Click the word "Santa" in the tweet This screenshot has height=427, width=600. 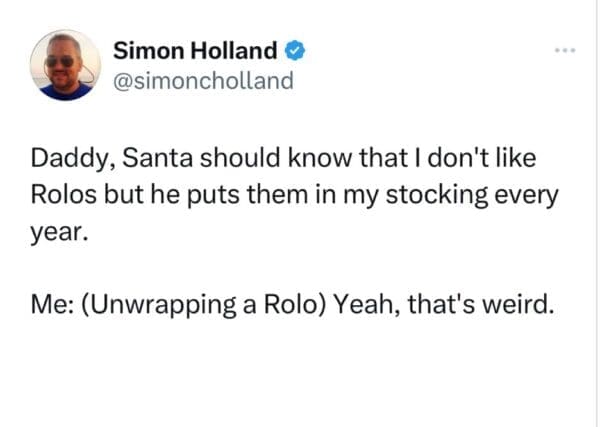coord(135,159)
